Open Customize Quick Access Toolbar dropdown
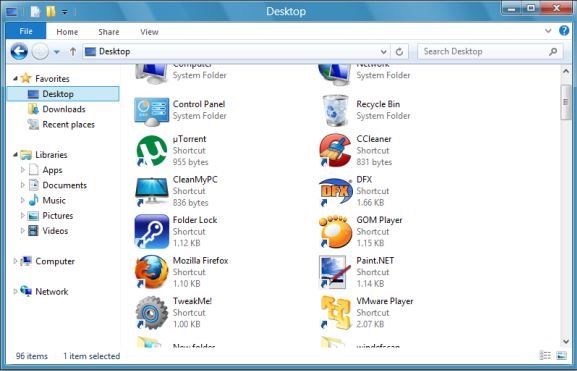 [64, 12]
